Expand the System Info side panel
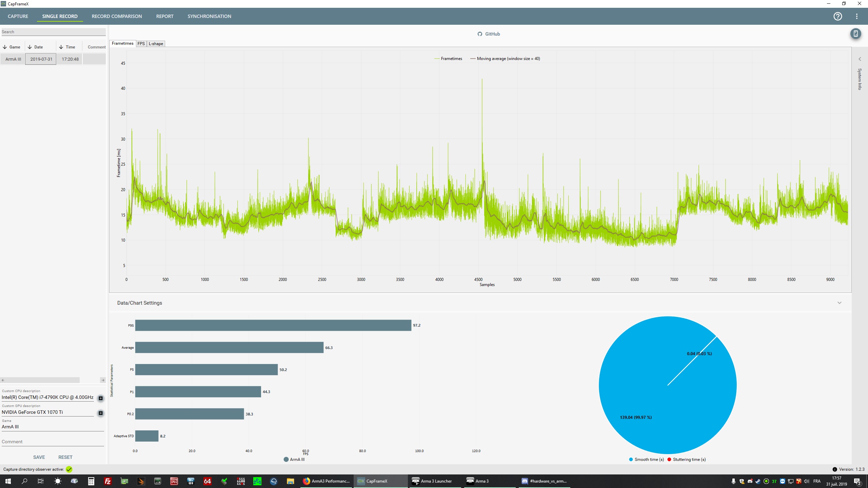868x488 pixels. (860, 59)
